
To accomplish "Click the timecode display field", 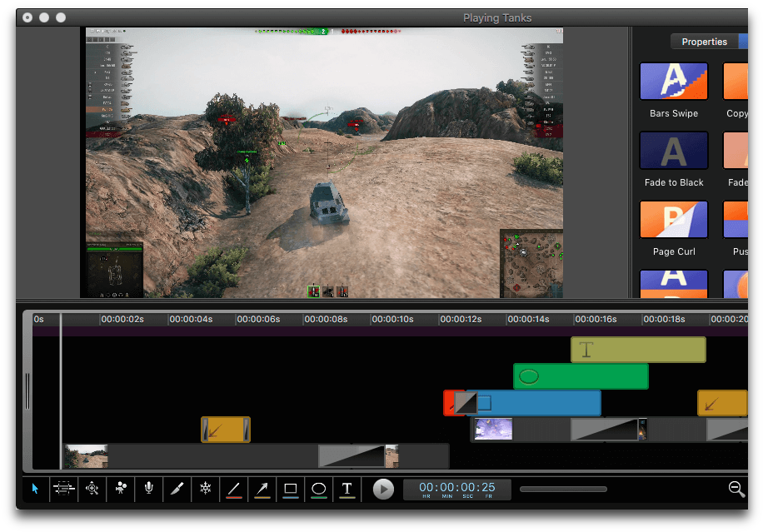I will tap(457, 490).
